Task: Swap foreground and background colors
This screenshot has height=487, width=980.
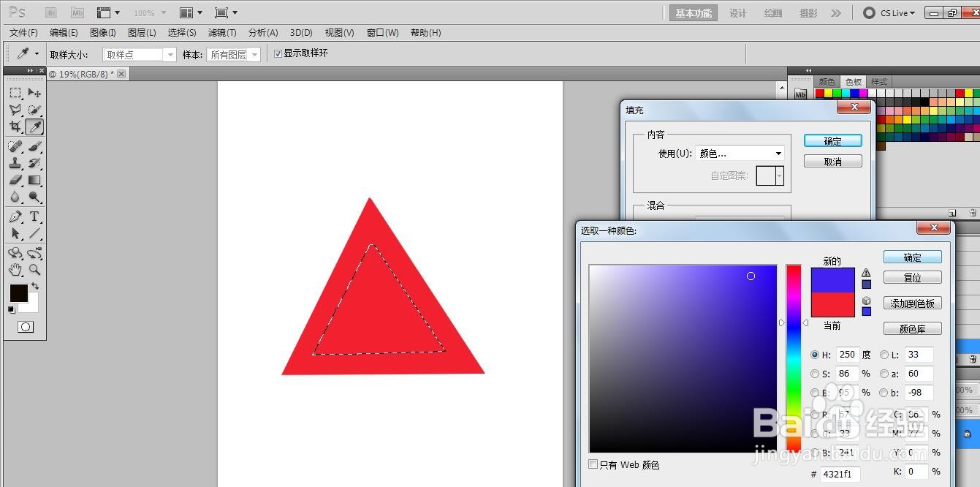Action: tap(35, 287)
